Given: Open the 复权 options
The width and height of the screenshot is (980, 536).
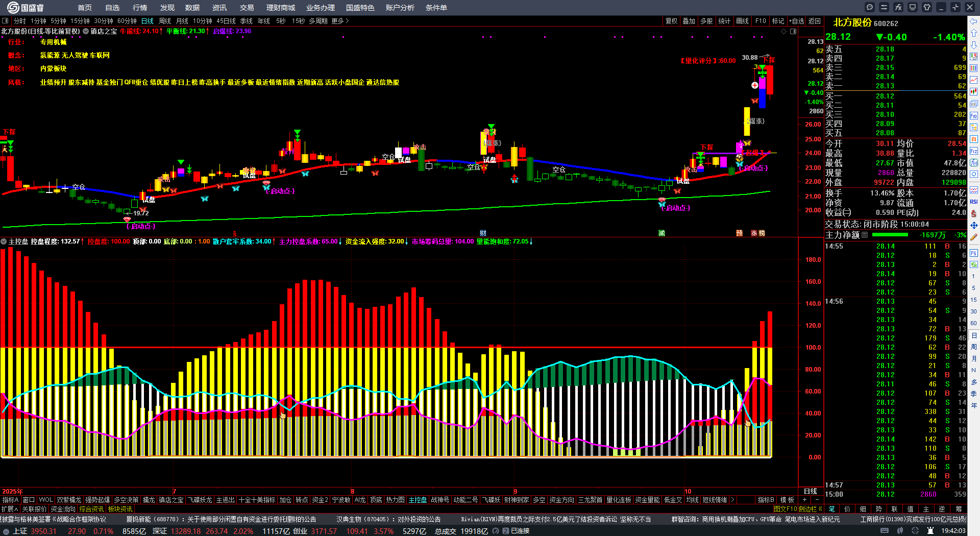Looking at the screenshot, I should coord(671,21).
